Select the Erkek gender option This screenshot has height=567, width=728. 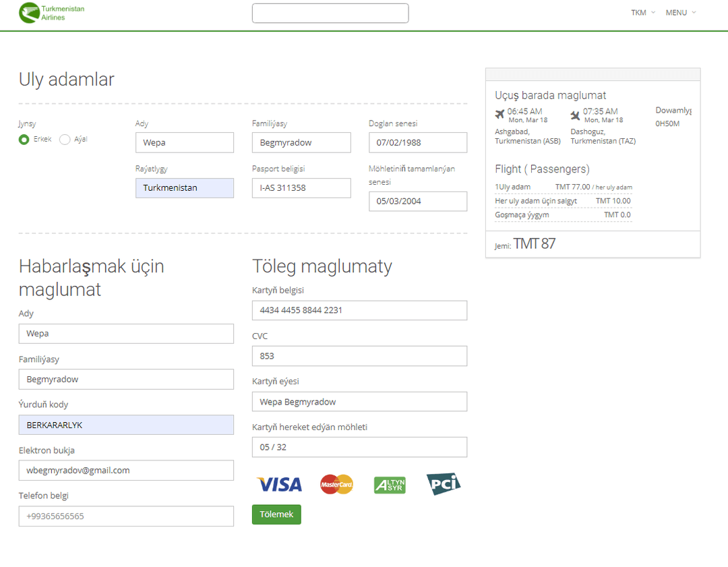(x=23, y=140)
